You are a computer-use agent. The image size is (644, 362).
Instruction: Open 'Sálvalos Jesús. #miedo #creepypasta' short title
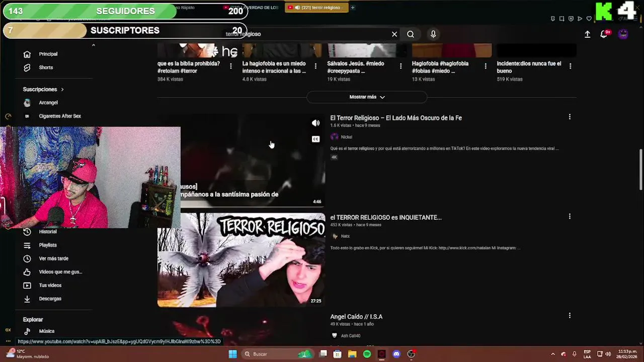coord(356,67)
